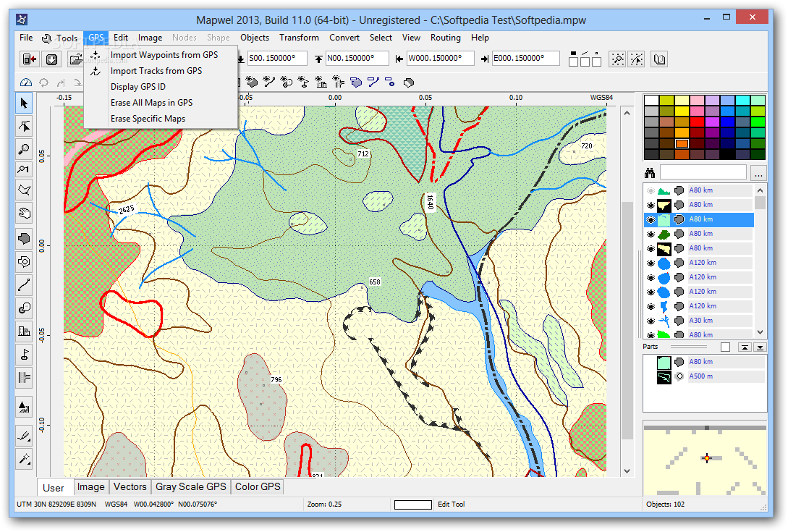Choose Import Tracks from GPS
This screenshot has width=788, height=532.
point(156,71)
